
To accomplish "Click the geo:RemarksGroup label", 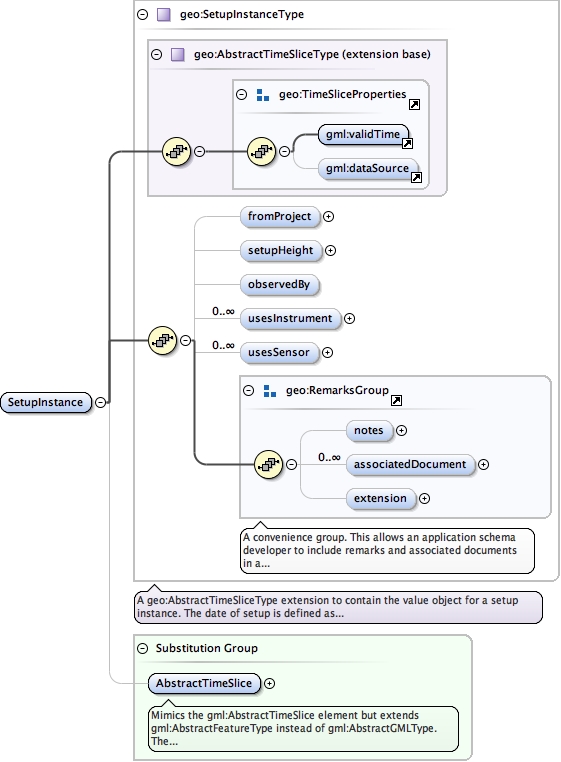I will (x=337, y=390).
